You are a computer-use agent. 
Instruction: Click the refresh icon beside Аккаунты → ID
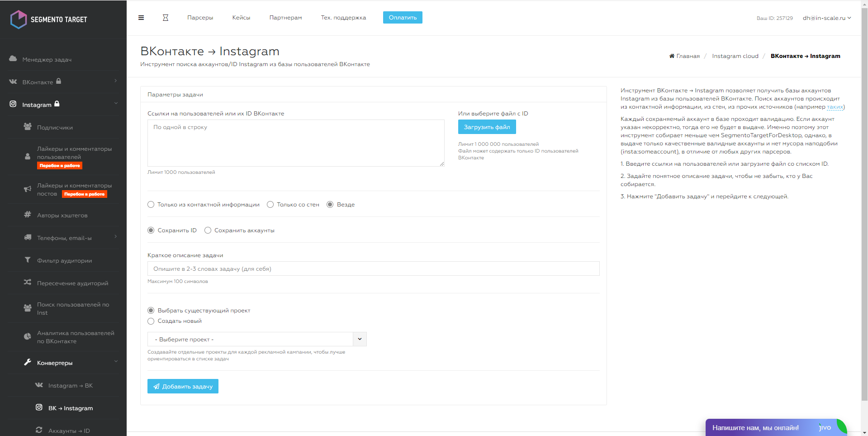(x=39, y=430)
